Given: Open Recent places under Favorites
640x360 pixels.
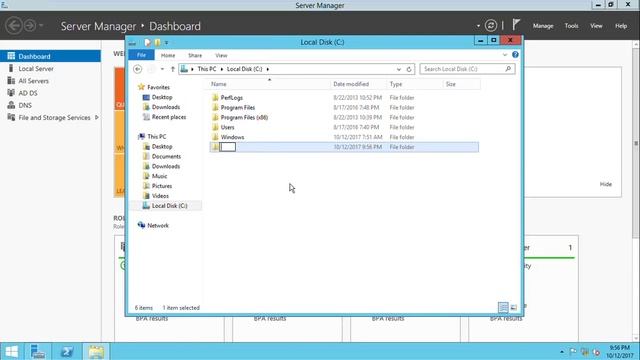Looking at the screenshot, I should 169,117.
